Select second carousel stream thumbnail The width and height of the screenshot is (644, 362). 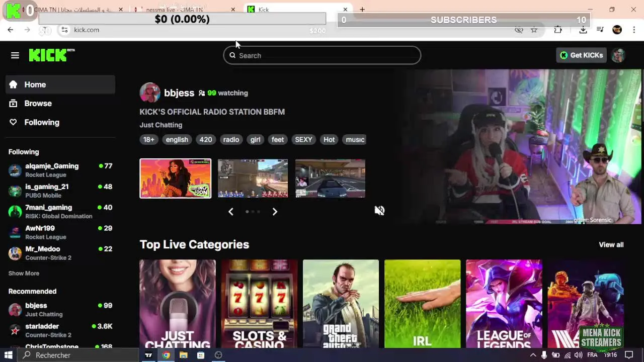point(253,178)
